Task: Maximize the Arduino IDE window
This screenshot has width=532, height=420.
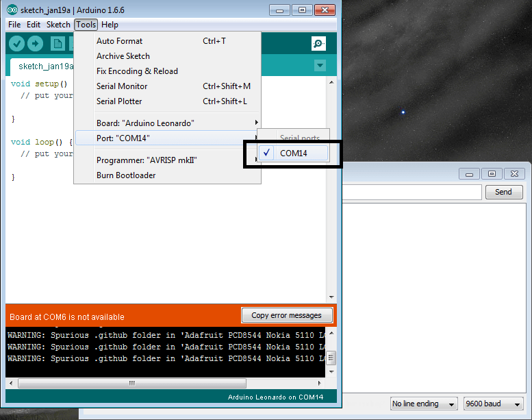Action: tap(302, 10)
